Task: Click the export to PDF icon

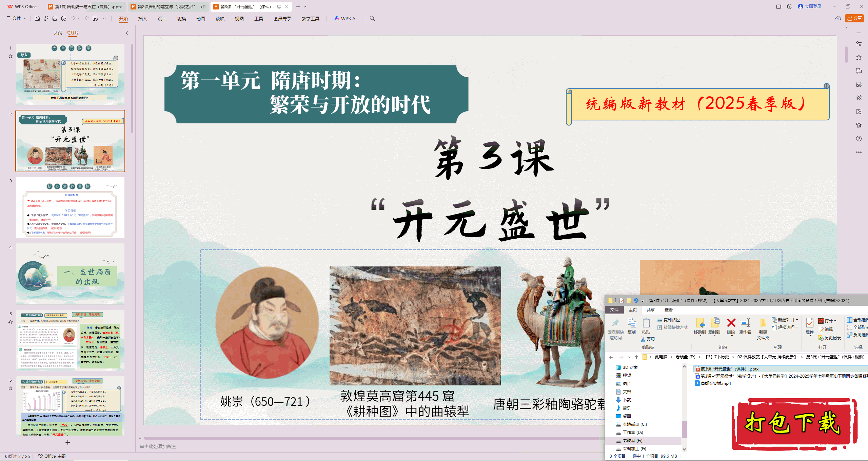Action: point(46,18)
